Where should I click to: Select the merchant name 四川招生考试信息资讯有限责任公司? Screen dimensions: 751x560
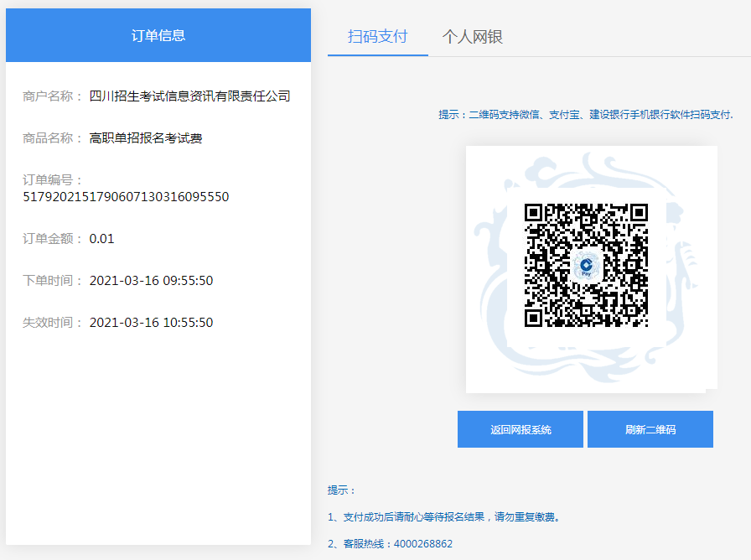click(190, 96)
